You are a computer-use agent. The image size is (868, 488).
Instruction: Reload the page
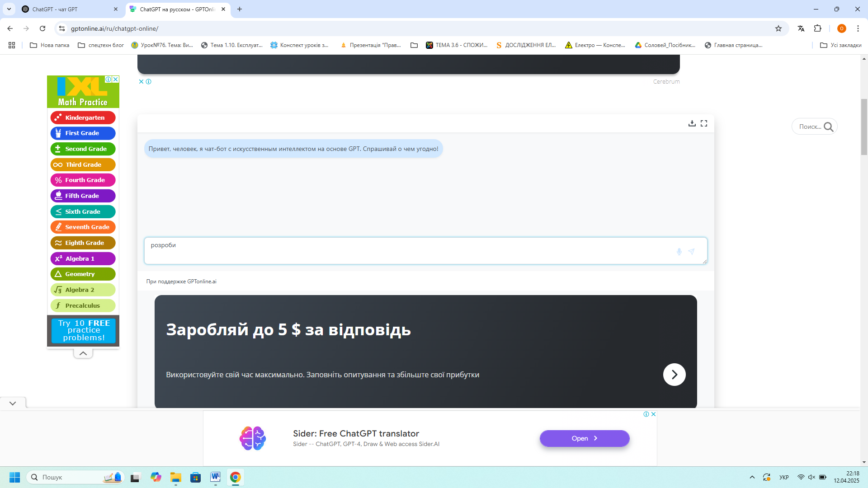point(42,28)
